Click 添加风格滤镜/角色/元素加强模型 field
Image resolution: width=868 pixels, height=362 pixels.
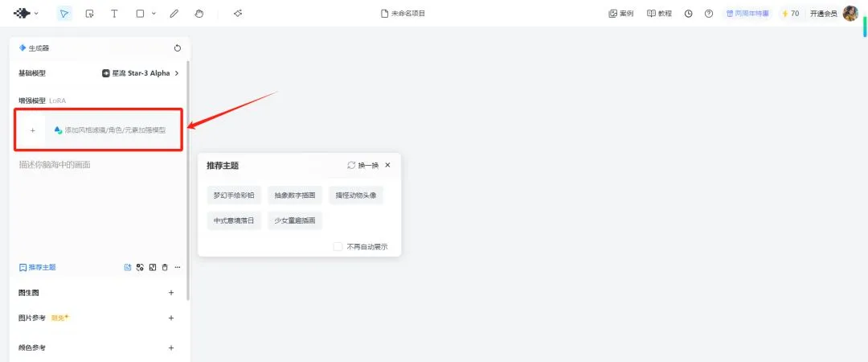tap(109, 130)
